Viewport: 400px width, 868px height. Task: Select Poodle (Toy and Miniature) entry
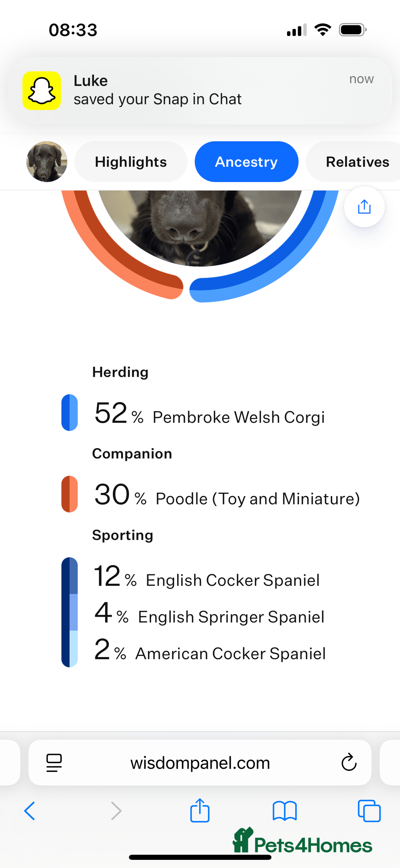257,499
